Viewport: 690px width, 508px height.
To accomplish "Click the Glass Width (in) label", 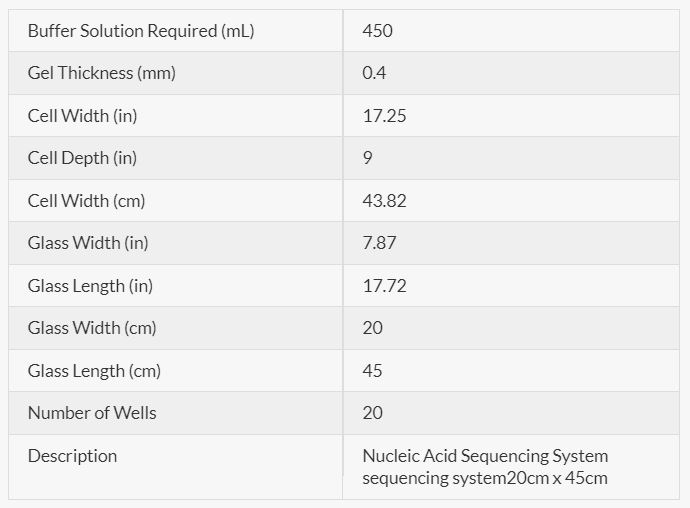I will (88, 243).
